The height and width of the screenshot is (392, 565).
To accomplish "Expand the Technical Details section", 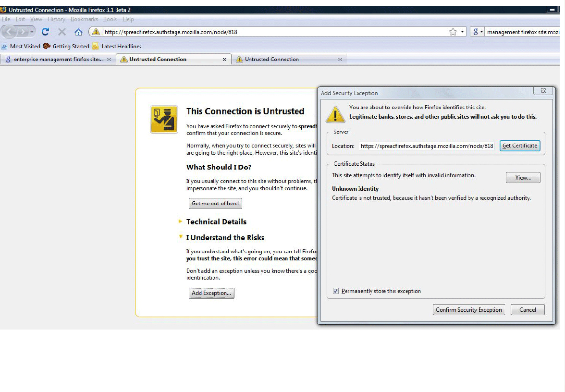I will point(216,221).
